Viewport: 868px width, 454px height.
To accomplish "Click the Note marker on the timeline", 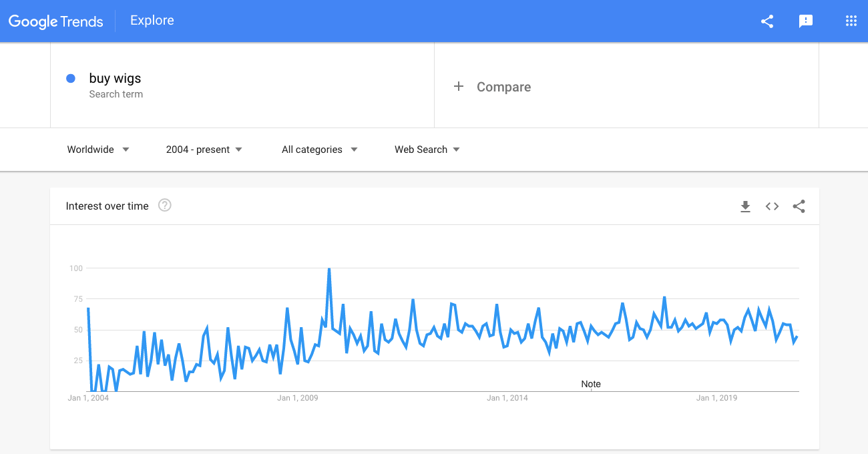I will pos(591,384).
